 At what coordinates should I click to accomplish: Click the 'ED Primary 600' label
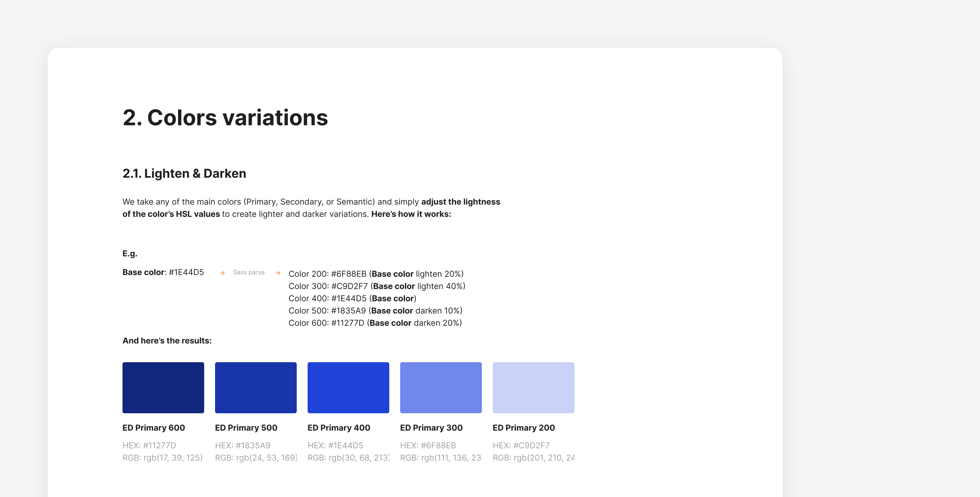154,428
